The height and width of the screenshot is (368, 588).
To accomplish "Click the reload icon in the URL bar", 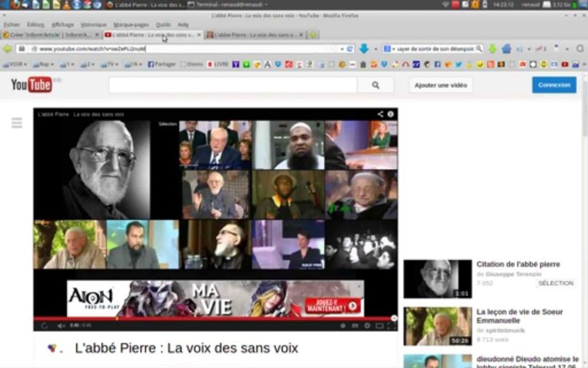I will (x=350, y=49).
